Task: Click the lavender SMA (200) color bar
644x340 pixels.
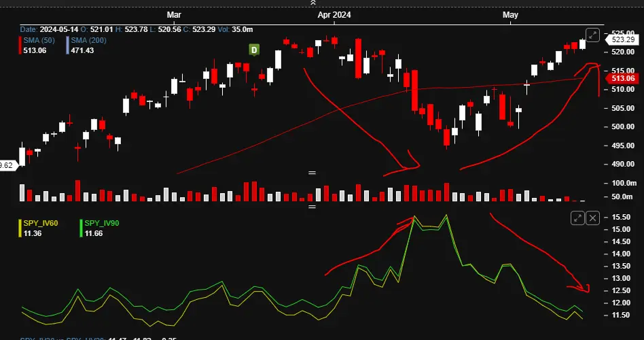Action: point(67,46)
